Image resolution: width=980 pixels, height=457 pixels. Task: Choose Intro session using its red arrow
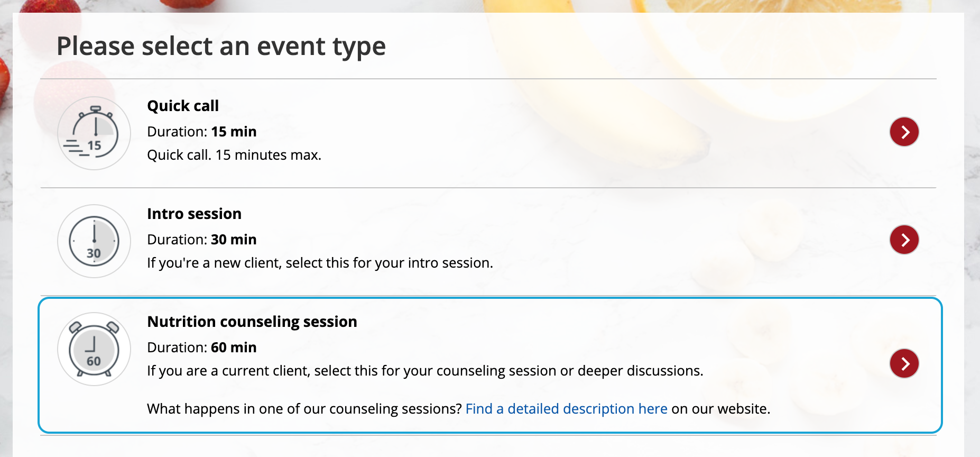coord(904,240)
